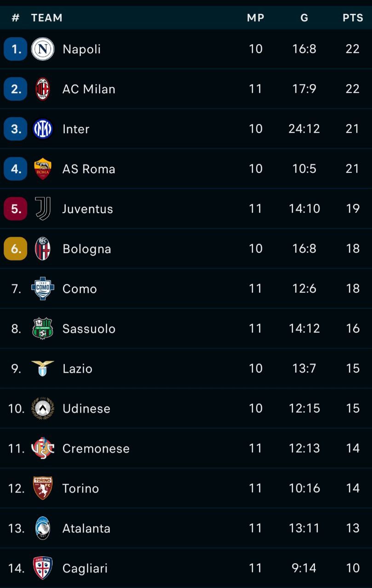This screenshot has height=588, width=372.
Task: Click the gold position 6 badge
Action: coord(16,249)
